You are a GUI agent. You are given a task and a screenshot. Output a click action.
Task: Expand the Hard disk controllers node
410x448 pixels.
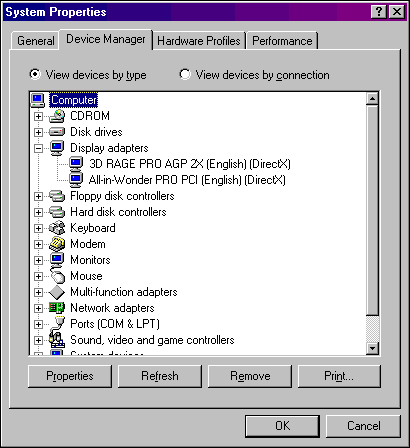pos(38,212)
